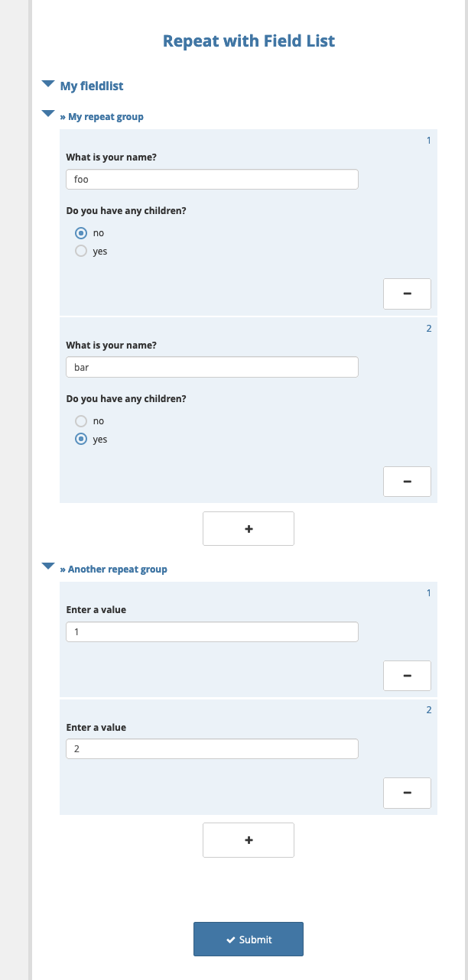Viewport: 468px width, 980px height.
Task: Remove first 'Another repeat group' entry
Action: pyautogui.click(x=407, y=676)
